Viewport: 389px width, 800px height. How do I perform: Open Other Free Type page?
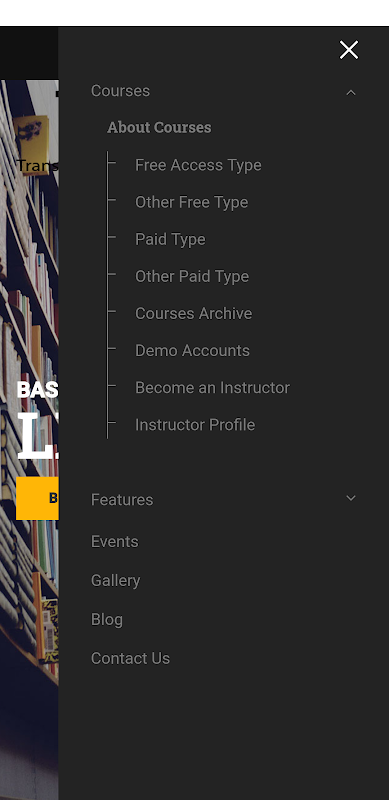(191, 202)
